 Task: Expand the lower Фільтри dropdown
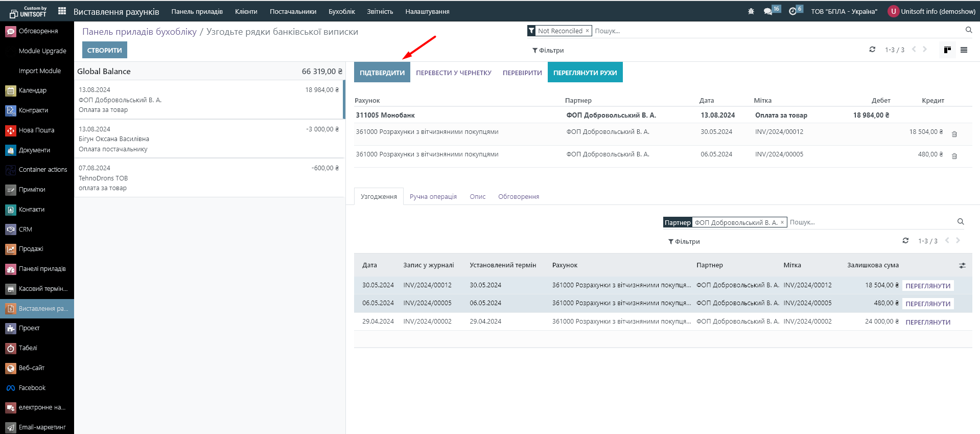click(x=684, y=241)
